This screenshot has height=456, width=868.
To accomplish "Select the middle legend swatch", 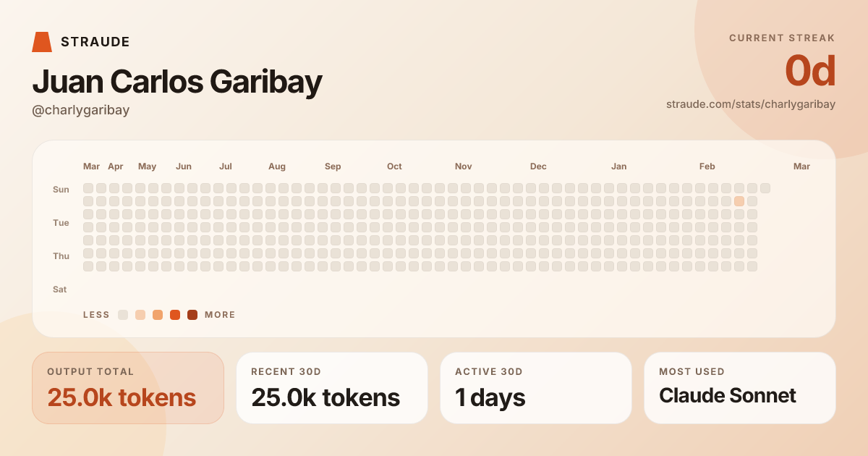I will (x=158, y=315).
